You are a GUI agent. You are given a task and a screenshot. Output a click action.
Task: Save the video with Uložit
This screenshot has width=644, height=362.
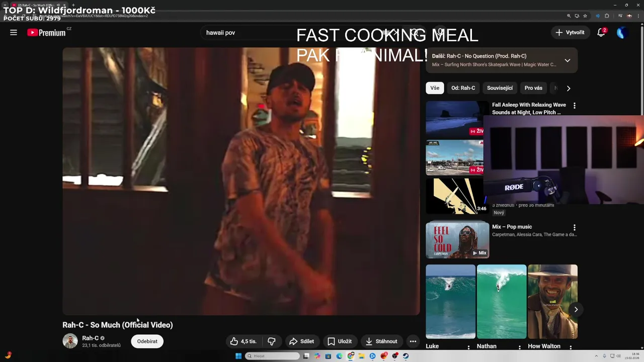click(x=340, y=341)
